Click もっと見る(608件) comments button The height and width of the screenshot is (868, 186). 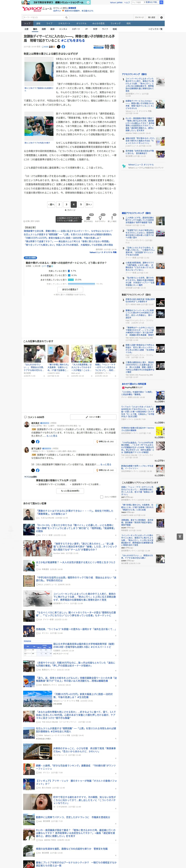(x=70, y=491)
